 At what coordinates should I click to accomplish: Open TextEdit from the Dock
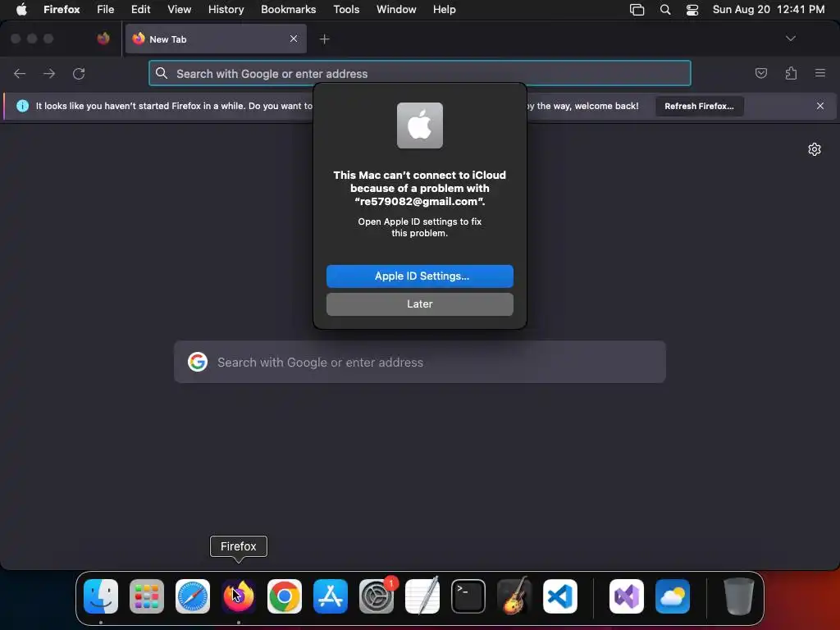coord(422,596)
